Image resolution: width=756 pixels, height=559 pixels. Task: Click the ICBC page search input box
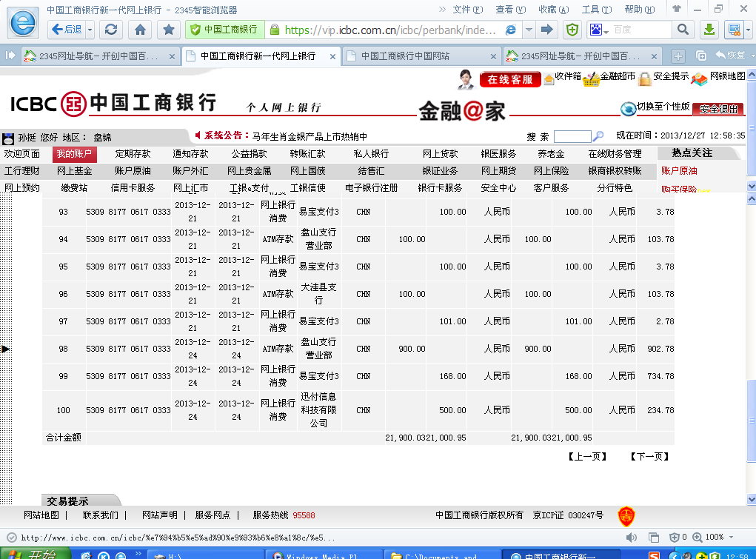[572, 136]
